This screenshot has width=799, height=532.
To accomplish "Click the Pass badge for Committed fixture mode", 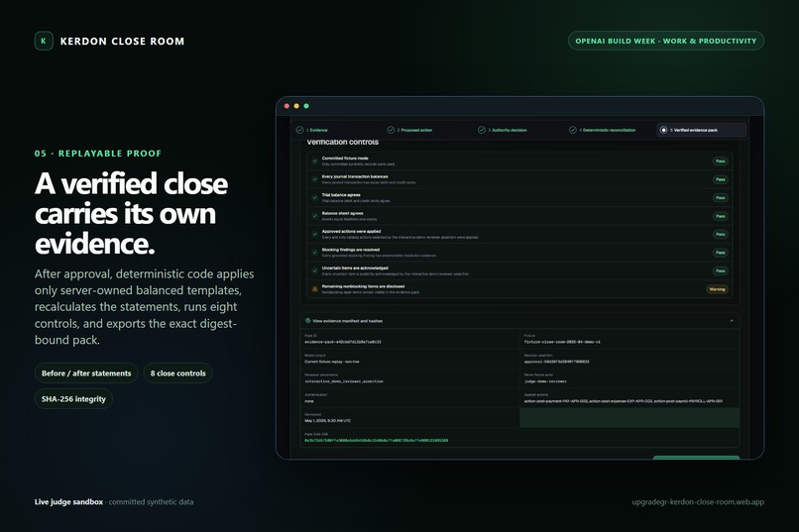I will (720, 160).
